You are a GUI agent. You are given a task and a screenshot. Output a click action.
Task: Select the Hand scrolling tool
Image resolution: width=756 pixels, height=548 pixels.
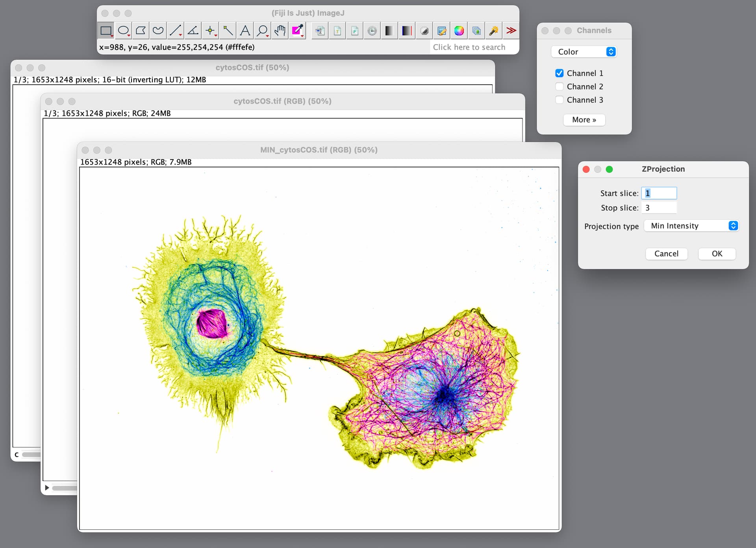tap(280, 31)
